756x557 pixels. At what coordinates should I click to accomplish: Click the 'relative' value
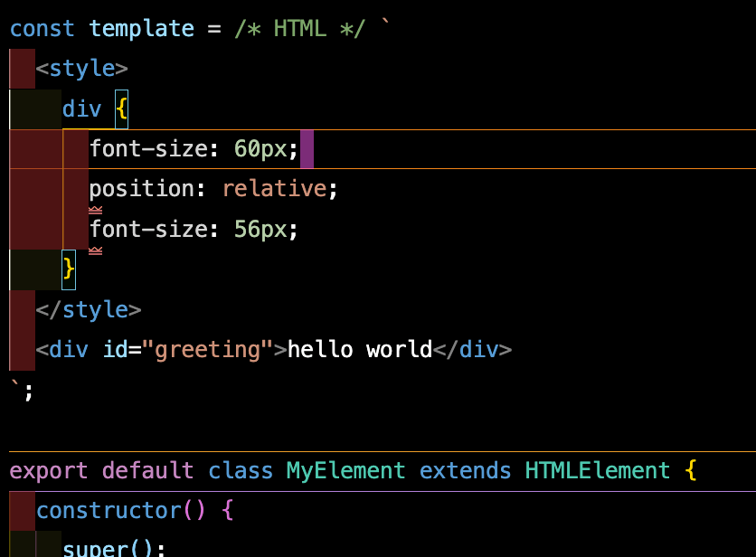click(274, 189)
